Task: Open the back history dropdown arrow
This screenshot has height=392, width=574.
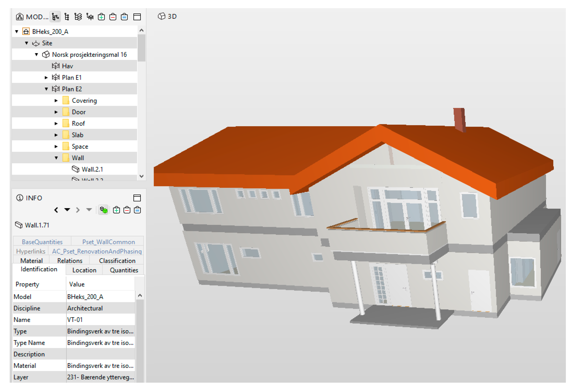Action: [67, 210]
